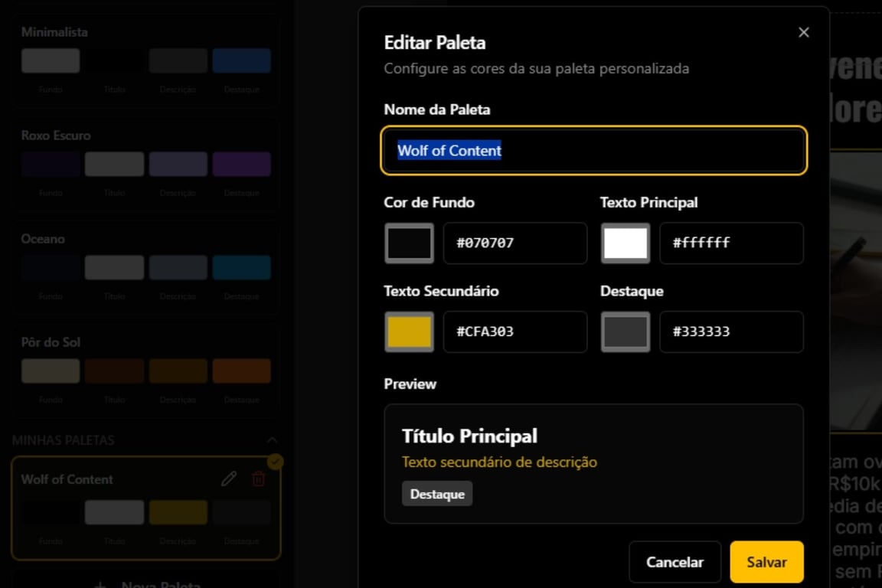This screenshot has width=882, height=588.
Task: Create a new palette with the plus icon
Action: tap(100, 584)
